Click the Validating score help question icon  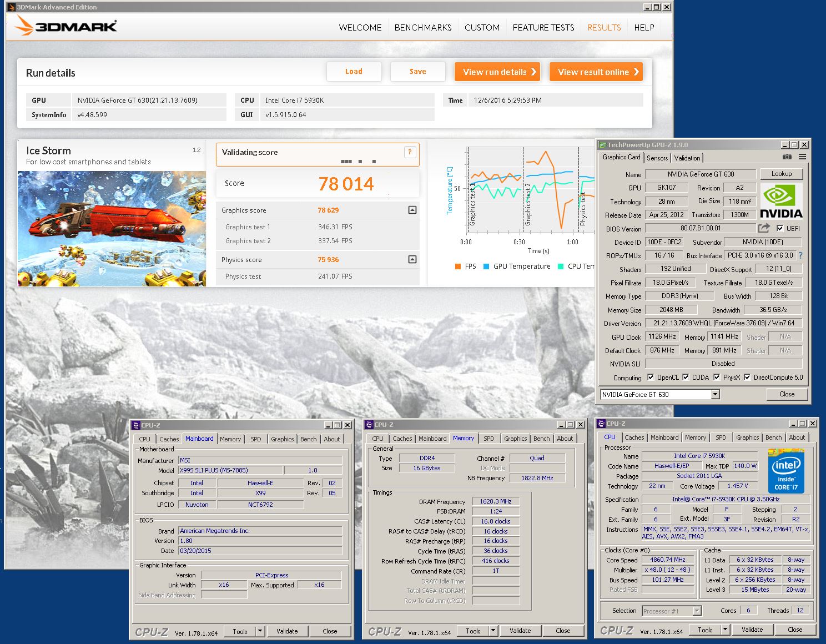(410, 152)
